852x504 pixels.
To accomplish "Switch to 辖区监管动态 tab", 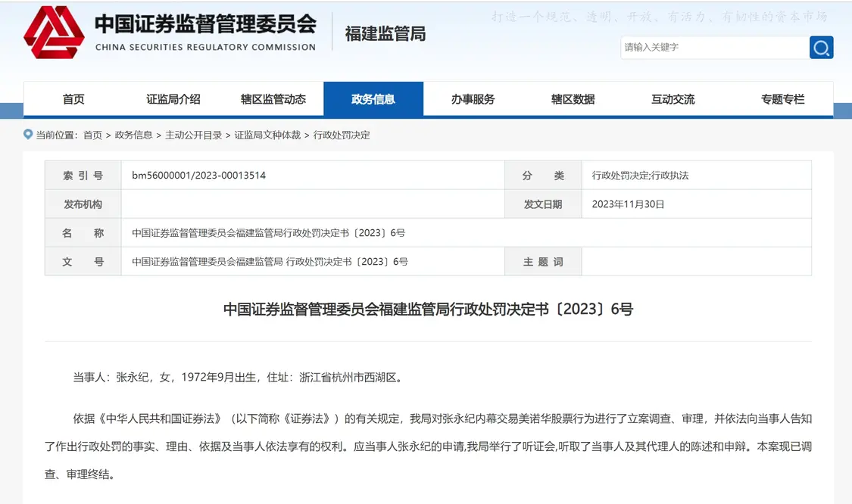I will click(273, 99).
